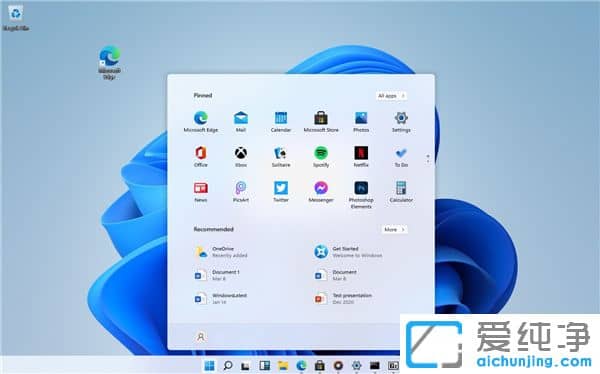600x374 pixels.
Task: Open the pinned News app
Action: click(x=201, y=191)
